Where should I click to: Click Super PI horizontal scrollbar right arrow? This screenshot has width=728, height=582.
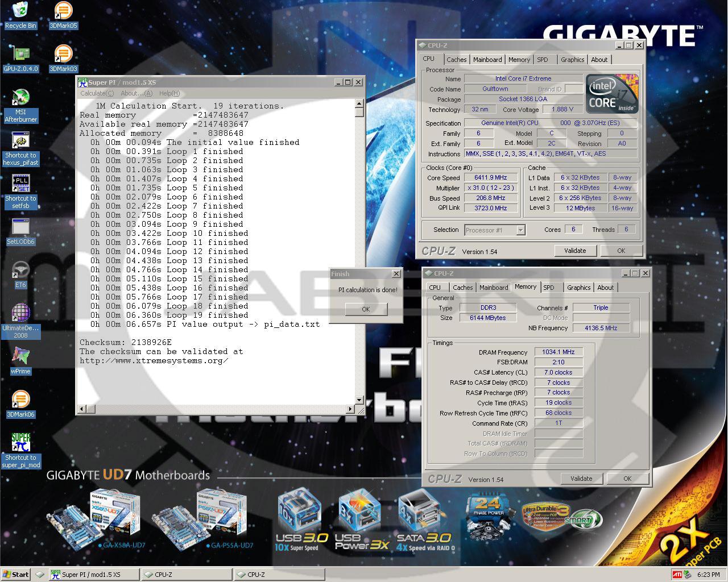351,409
